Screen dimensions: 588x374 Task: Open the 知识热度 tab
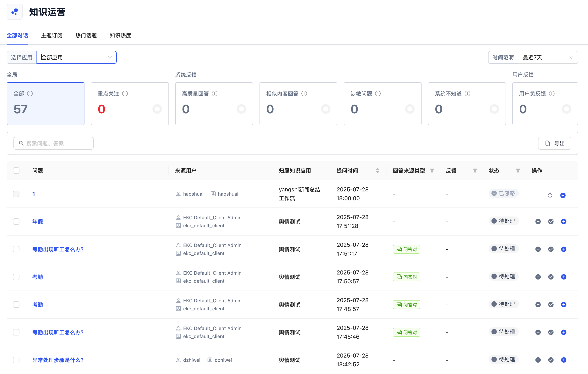click(120, 36)
